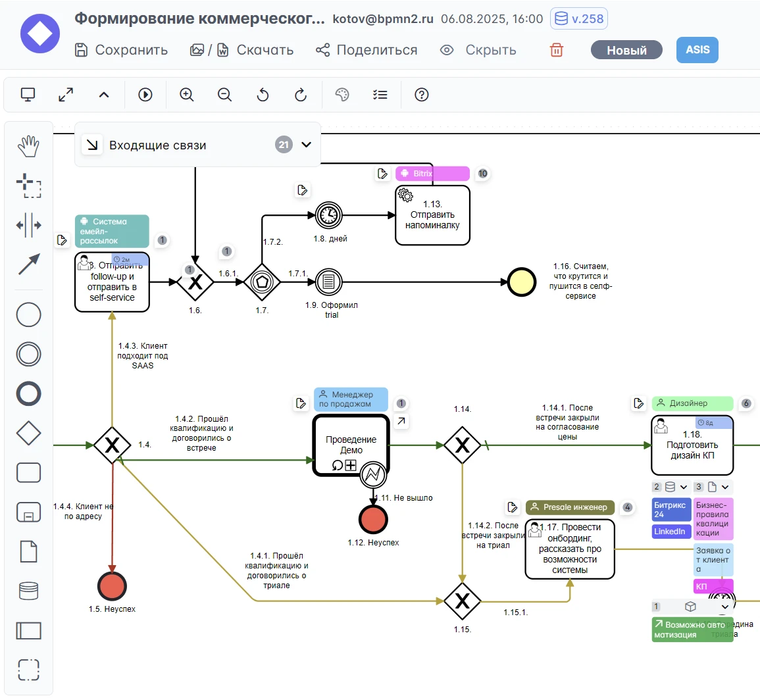Viewport: 760px width, 700px height.
Task: Click the zoom out magnifier icon
Action: [x=225, y=95]
